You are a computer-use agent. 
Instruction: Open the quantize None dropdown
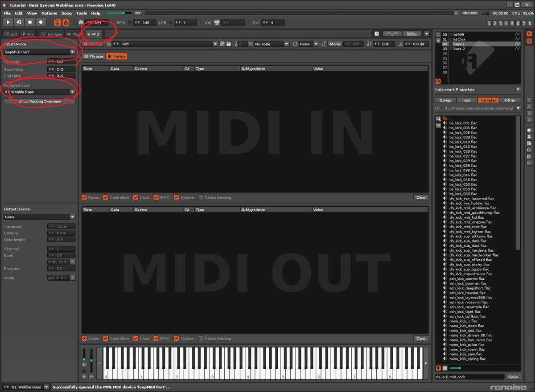pyautogui.click(x=309, y=44)
